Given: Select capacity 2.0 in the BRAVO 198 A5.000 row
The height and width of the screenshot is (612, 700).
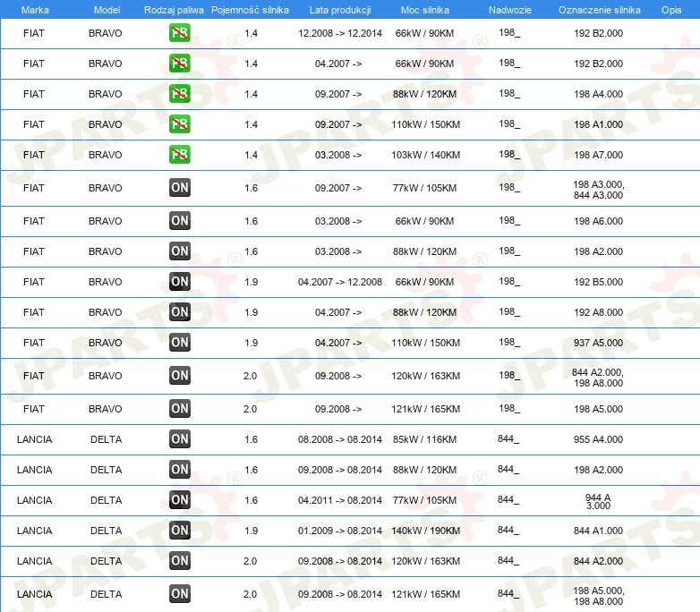Looking at the screenshot, I should pyautogui.click(x=250, y=409).
